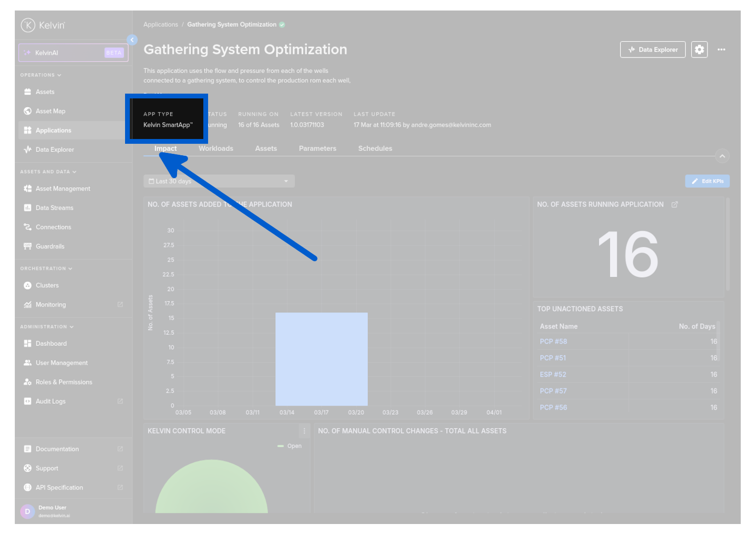This screenshot has width=756, height=535.
Task: Open external link icon beside Assets Running Application
Action: click(x=674, y=204)
